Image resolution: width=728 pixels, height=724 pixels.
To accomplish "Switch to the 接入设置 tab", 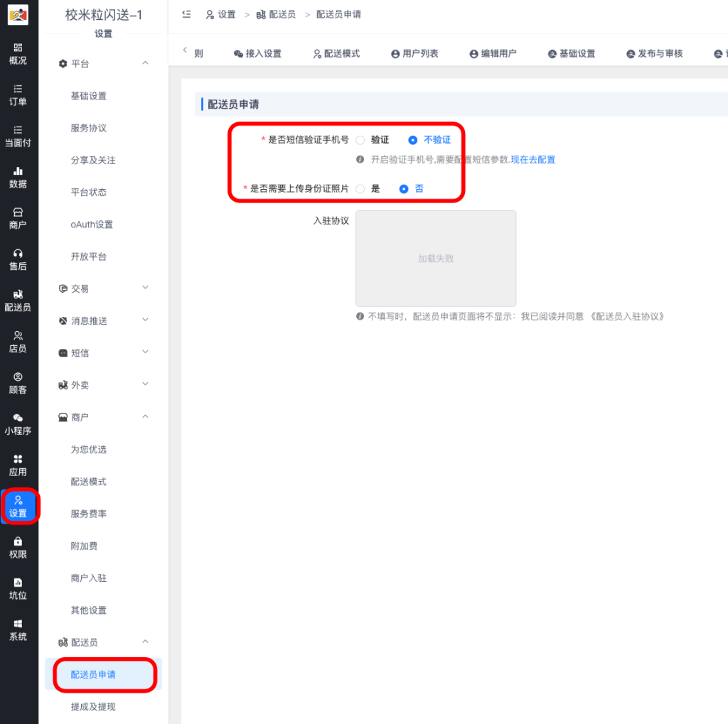I will coord(257,54).
